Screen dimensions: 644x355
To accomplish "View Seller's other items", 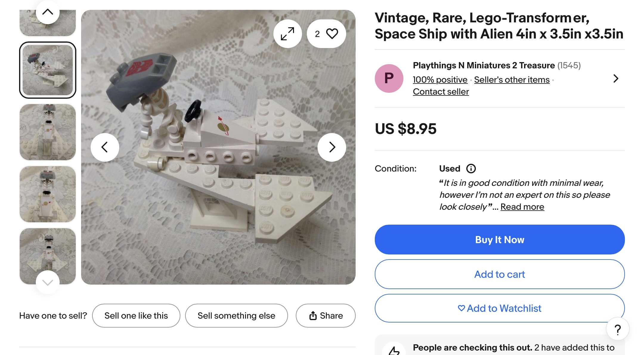I will [512, 80].
